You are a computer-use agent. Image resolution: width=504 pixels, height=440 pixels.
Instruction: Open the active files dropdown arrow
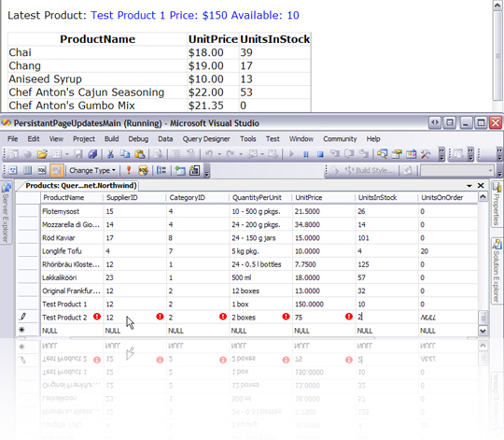tap(469, 186)
